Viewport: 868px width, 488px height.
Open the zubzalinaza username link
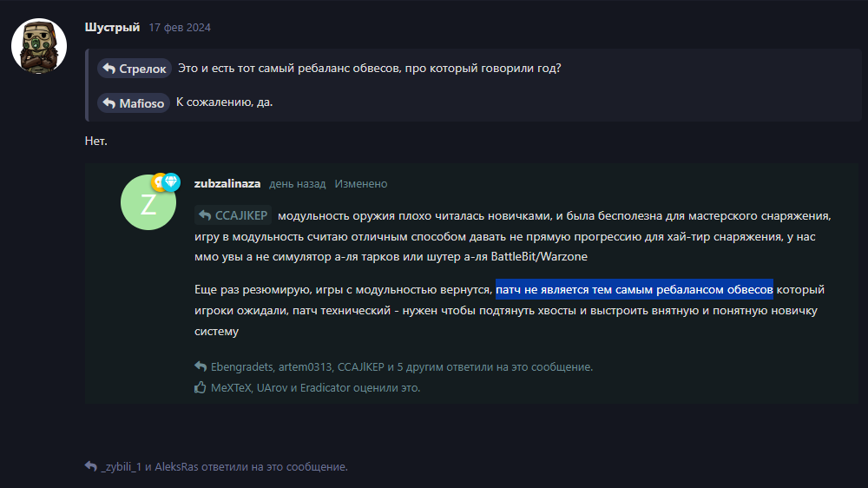point(227,184)
